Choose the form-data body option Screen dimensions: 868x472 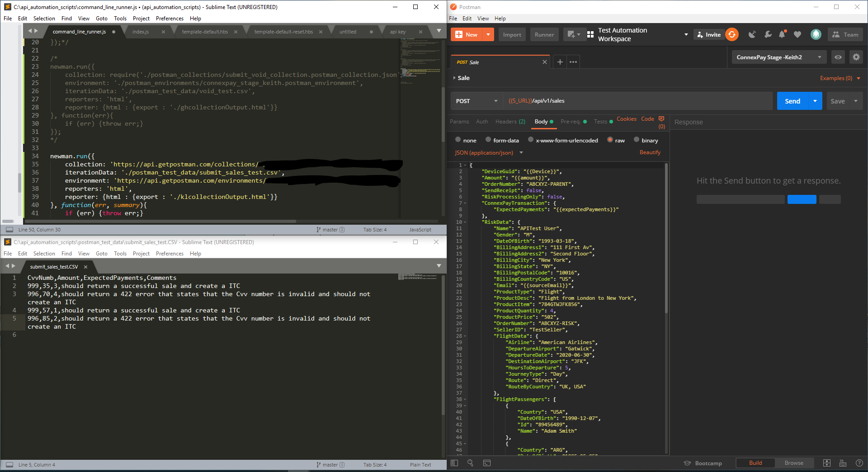pyautogui.click(x=488, y=140)
